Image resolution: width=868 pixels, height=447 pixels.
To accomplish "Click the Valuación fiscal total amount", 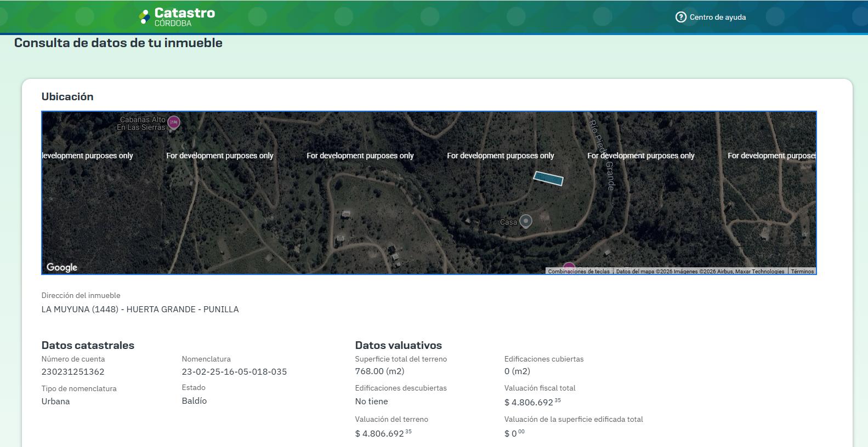I will [x=532, y=402].
